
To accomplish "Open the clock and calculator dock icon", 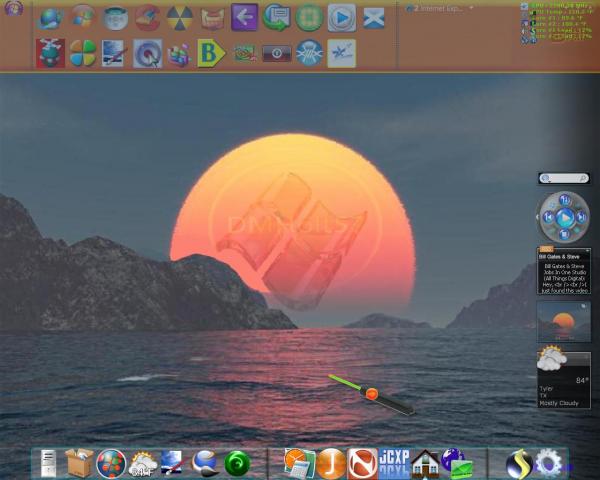I will (x=300, y=464).
